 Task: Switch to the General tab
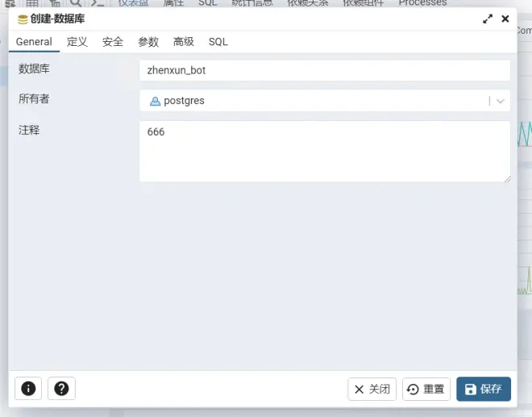tap(34, 42)
